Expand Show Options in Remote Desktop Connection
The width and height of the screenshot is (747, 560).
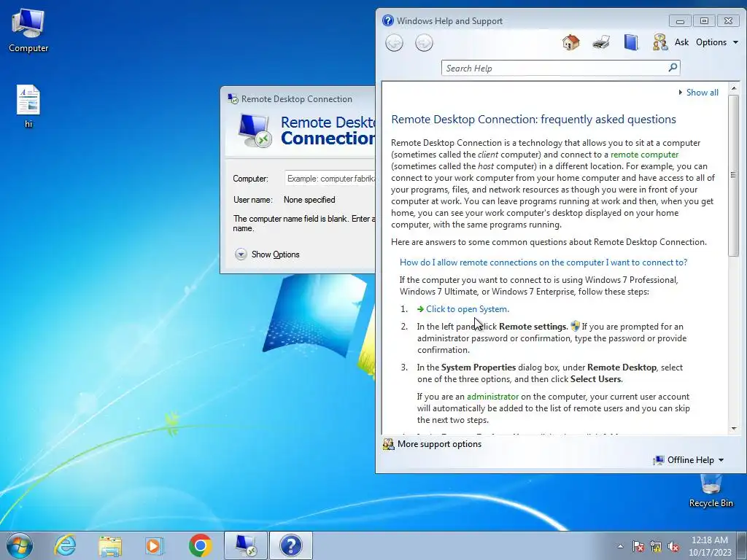tap(267, 254)
